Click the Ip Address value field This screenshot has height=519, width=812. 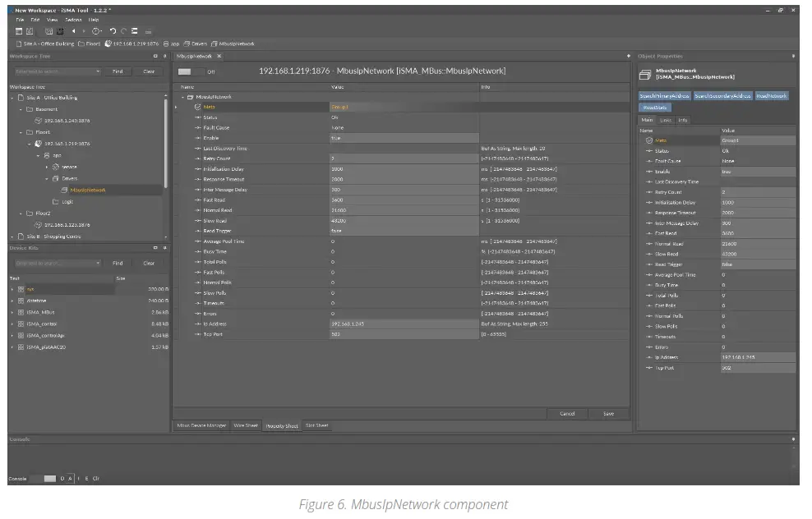pyautogui.click(x=403, y=324)
